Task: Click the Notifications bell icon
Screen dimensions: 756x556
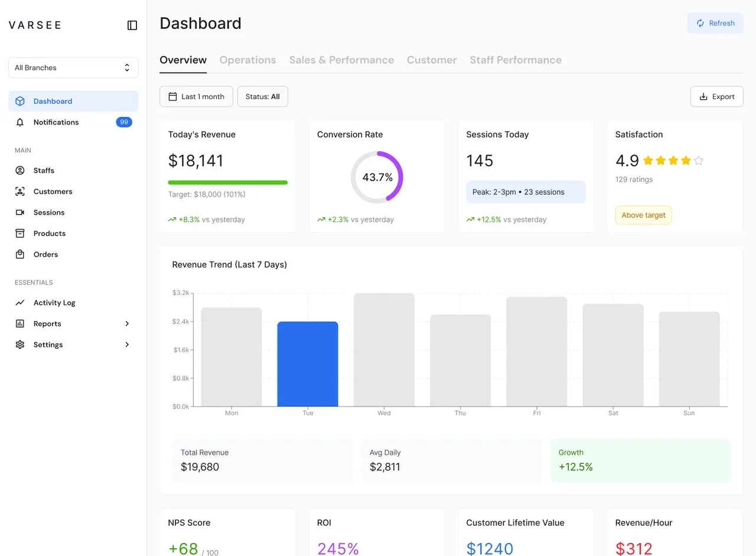Action: point(20,122)
